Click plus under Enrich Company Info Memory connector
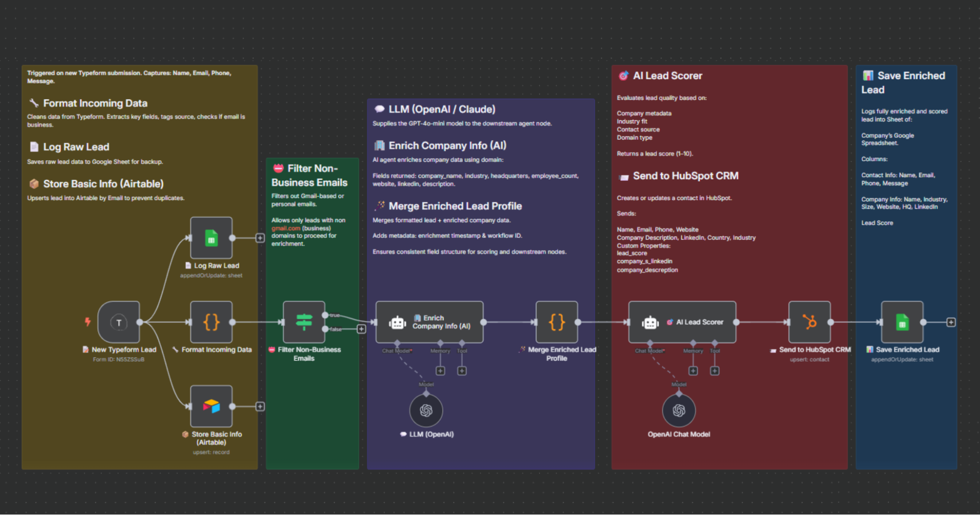The image size is (980, 515). pyautogui.click(x=440, y=371)
